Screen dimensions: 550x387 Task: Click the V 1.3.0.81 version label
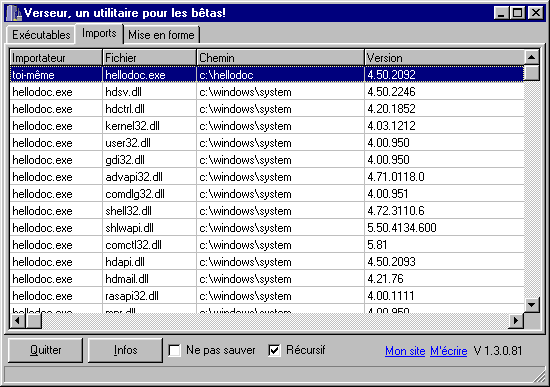[x=498, y=351]
